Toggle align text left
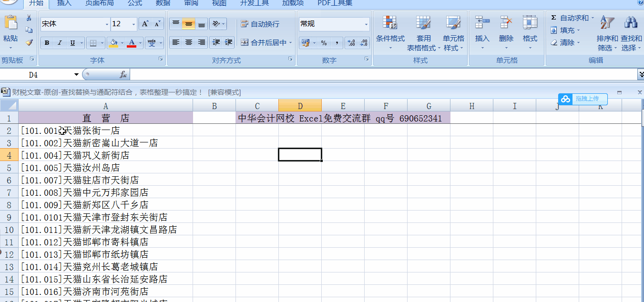The image size is (644, 302). (176, 42)
